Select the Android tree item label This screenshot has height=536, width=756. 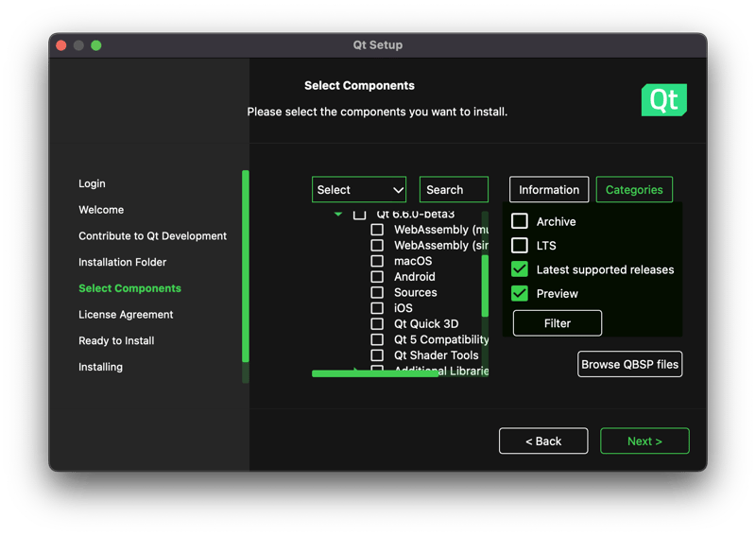coord(414,276)
